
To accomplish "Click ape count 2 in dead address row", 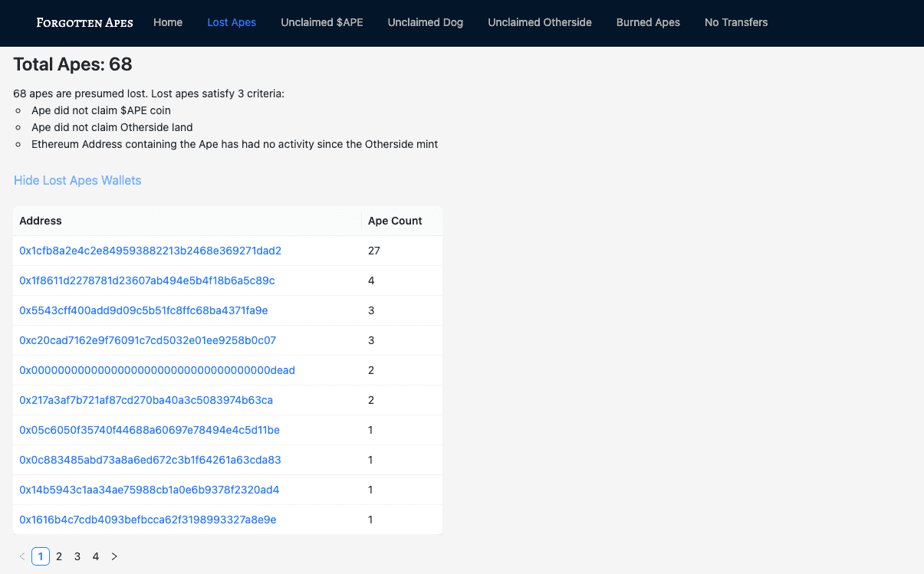I will (x=371, y=370).
